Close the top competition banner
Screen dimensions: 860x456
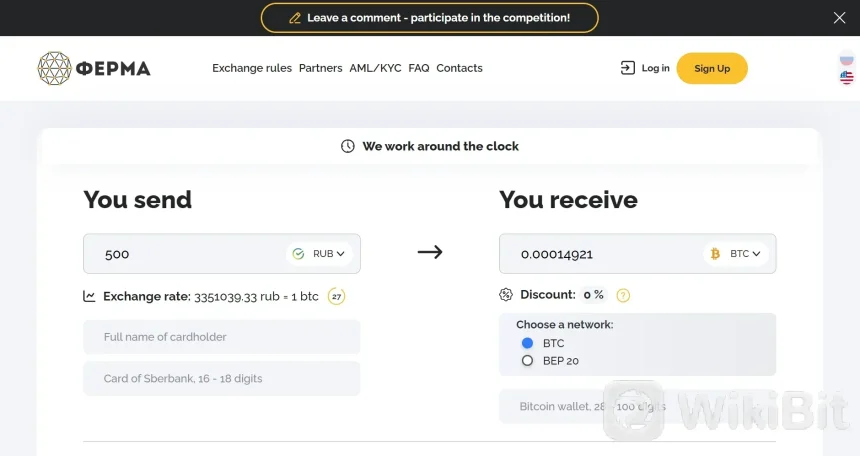(839, 18)
